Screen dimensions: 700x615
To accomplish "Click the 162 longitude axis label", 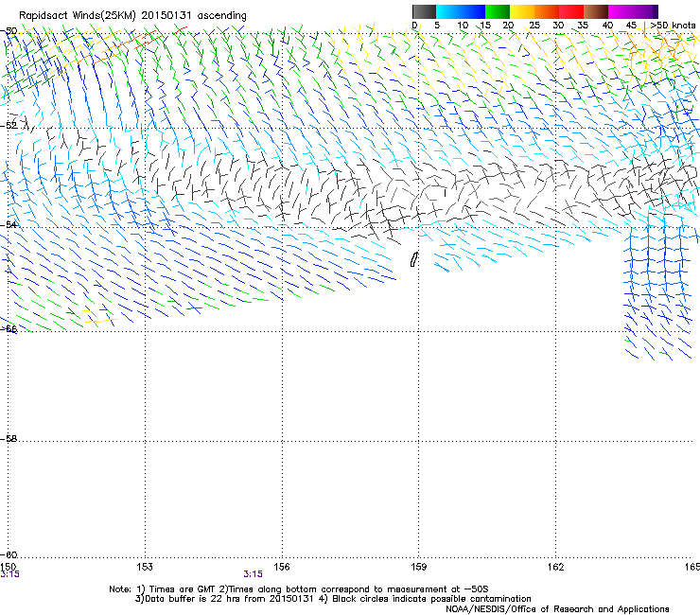I will coord(555,567).
